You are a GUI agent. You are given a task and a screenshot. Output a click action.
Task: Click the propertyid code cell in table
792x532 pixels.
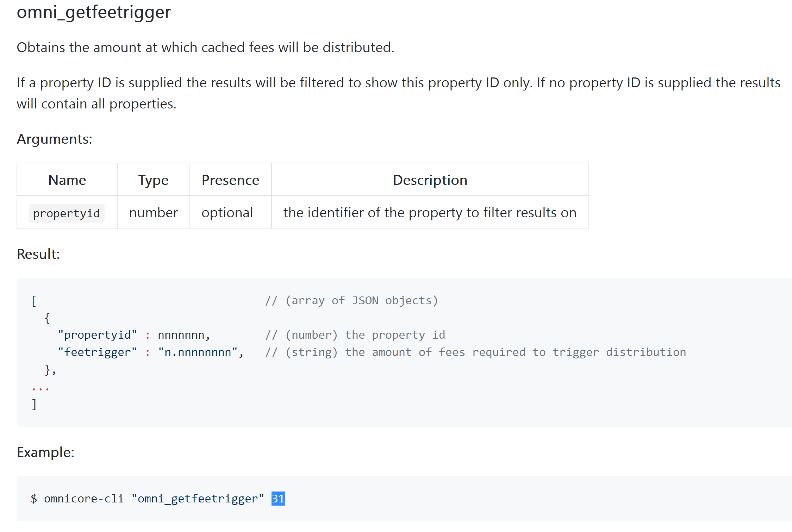67,213
